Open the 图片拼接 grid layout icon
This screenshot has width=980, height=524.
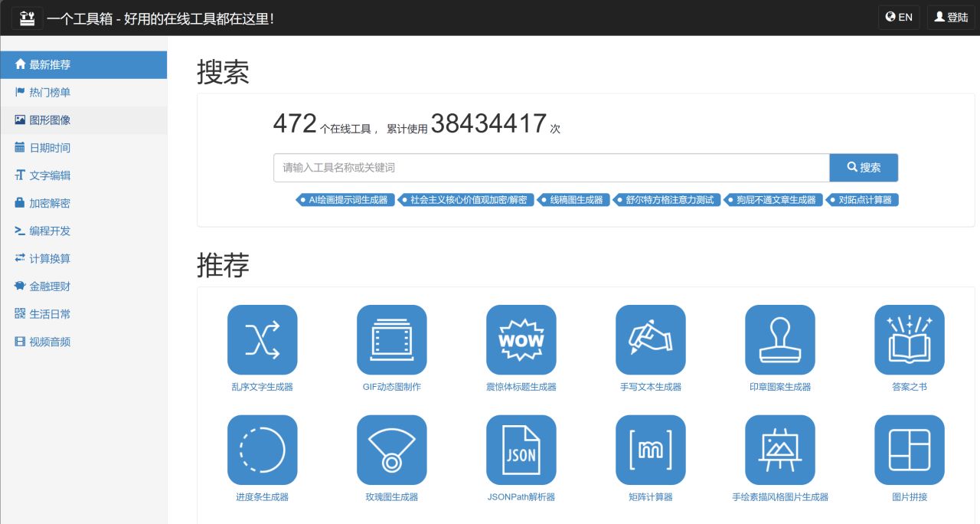click(x=909, y=450)
